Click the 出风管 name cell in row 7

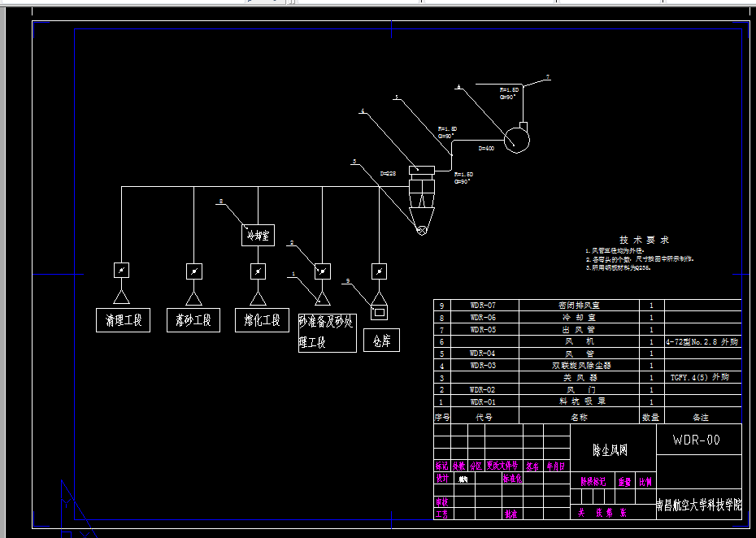[x=579, y=330]
